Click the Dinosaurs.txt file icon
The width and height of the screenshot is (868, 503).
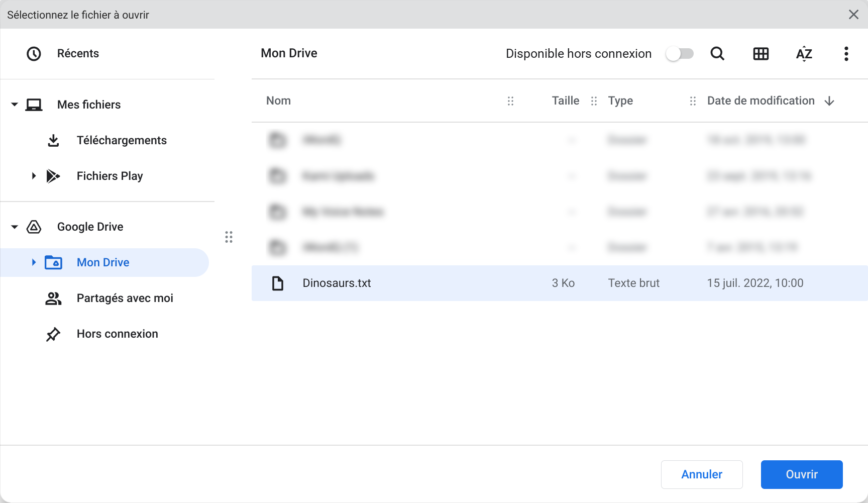[x=278, y=283]
